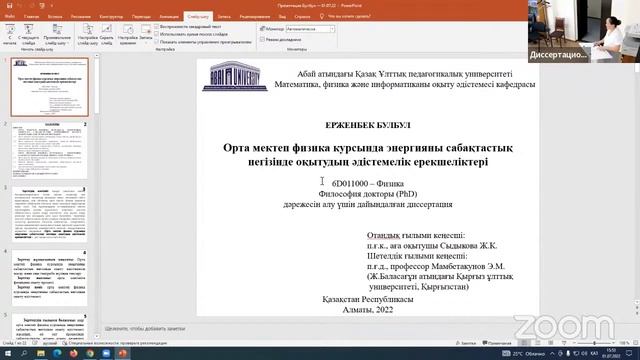Switch to the Вид ribbon tab
640x360 pixels.
pyautogui.click(x=282, y=17)
